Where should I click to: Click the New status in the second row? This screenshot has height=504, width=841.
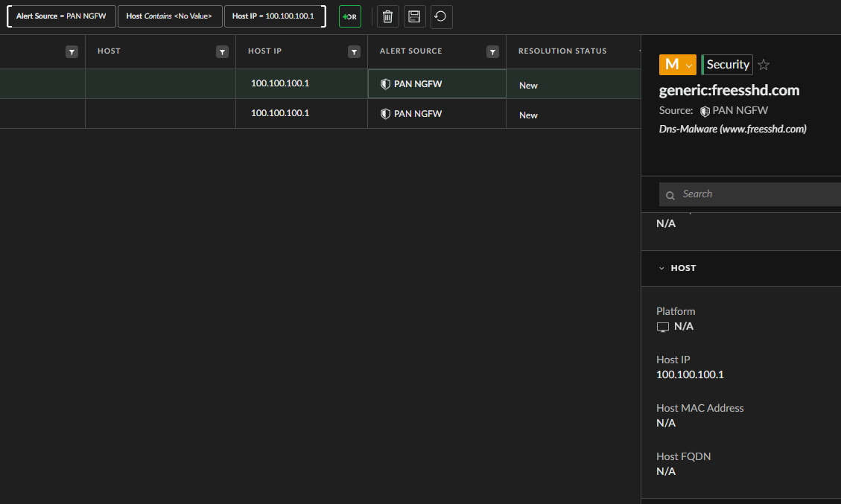pos(529,115)
